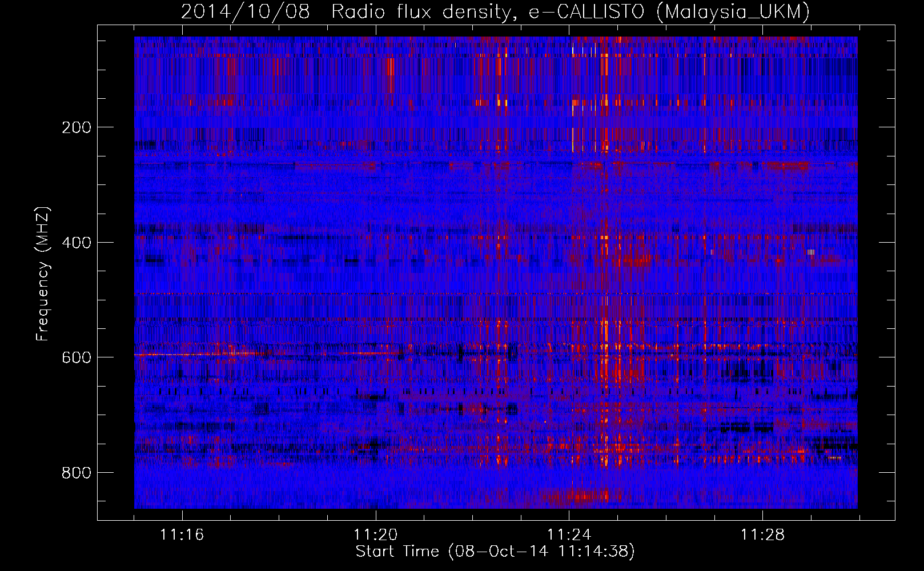Screen dimensions: 924x571
Task: Click the '800' frequency tick label
Action: (76, 473)
